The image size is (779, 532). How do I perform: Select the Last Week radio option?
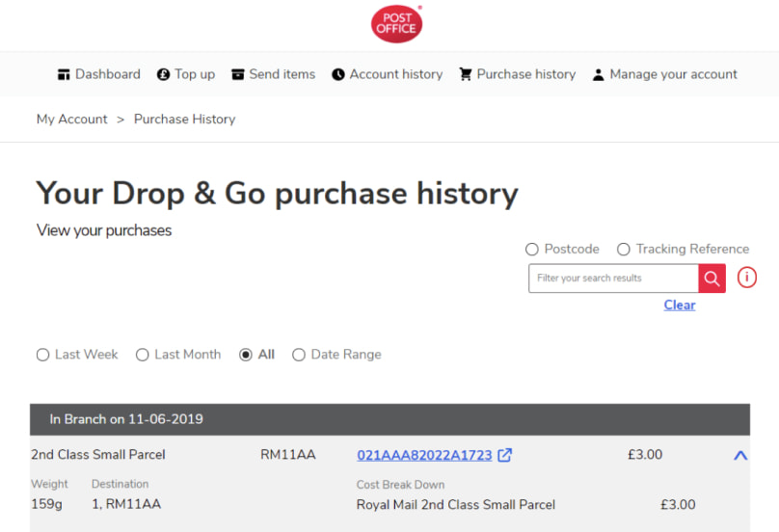[x=42, y=355]
